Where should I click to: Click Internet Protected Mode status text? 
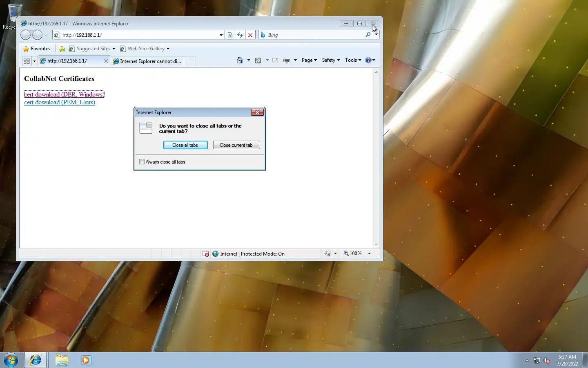(252, 254)
